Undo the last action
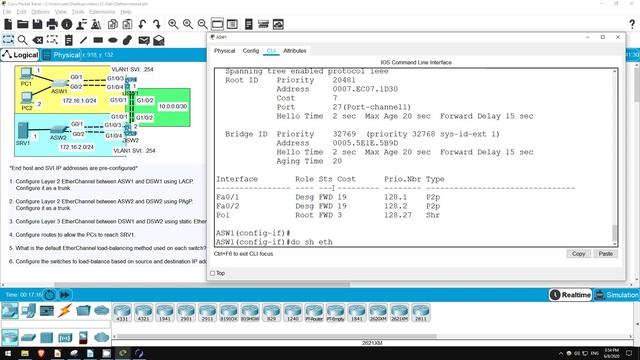The width and height of the screenshot is (640, 360). click(x=142, y=24)
